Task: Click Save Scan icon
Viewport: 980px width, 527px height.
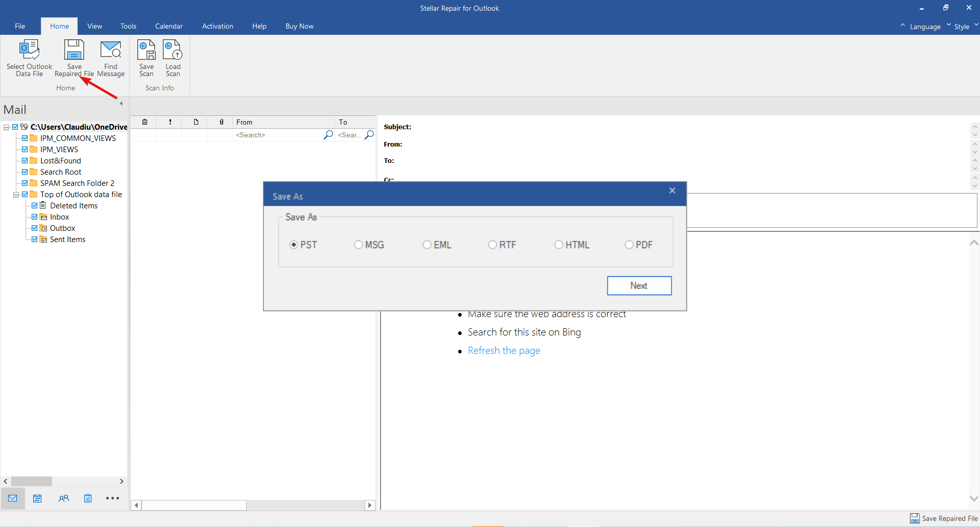Action: pos(147,50)
